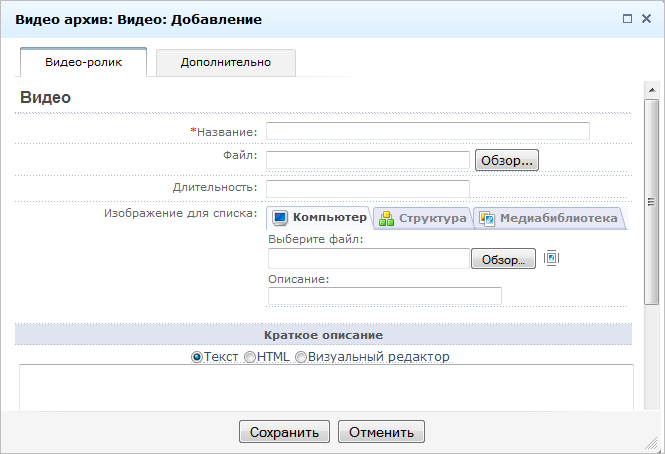Select the Текст radio button
This screenshot has height=454, width=665.
[197, 357]
